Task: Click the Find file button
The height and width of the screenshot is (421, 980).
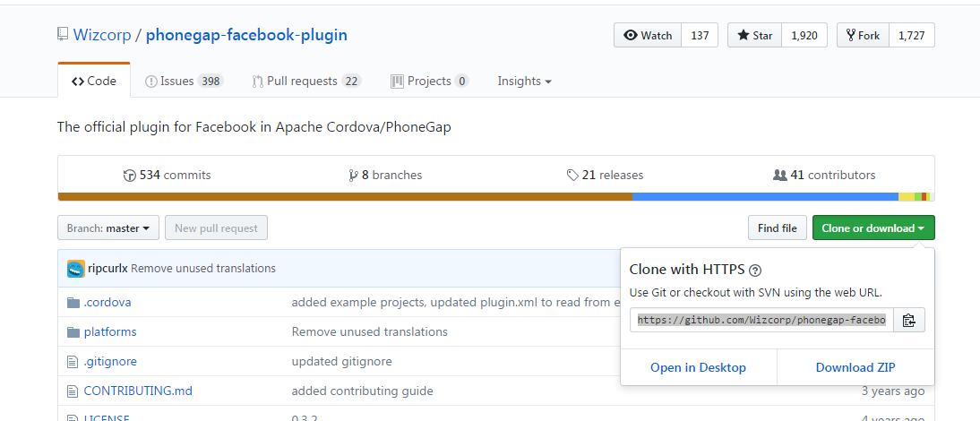Action: (x=777, y=228)
